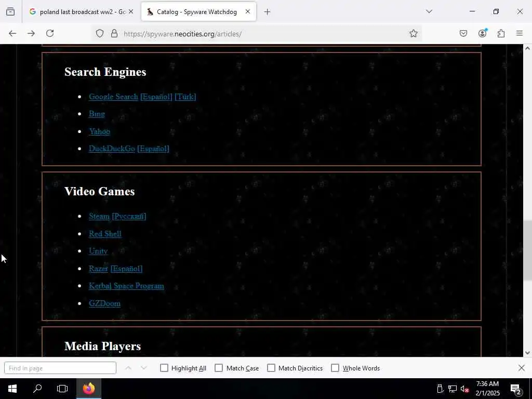Viewport: 532px width, 399px height.
Task: Open DuckDuckGo Español translation
Action: pos(153,149)
